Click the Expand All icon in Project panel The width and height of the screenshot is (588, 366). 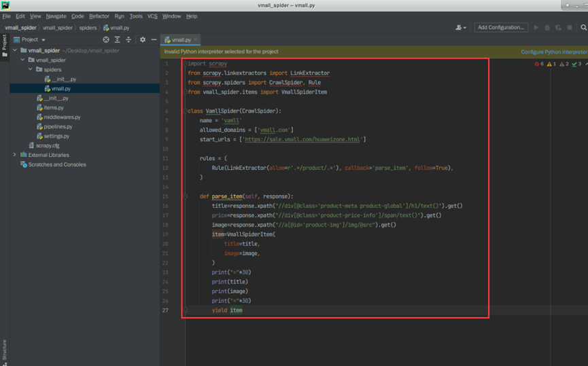(x=117, y=39)
